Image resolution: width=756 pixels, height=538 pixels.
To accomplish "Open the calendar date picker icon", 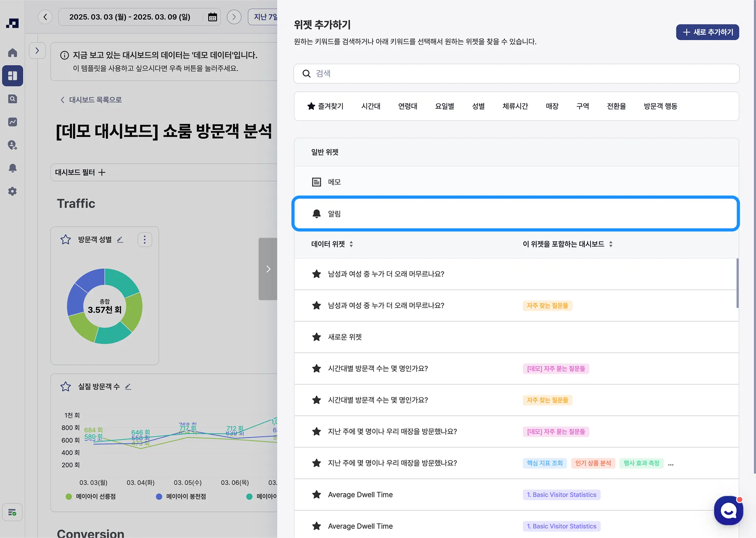I will 212,17.
